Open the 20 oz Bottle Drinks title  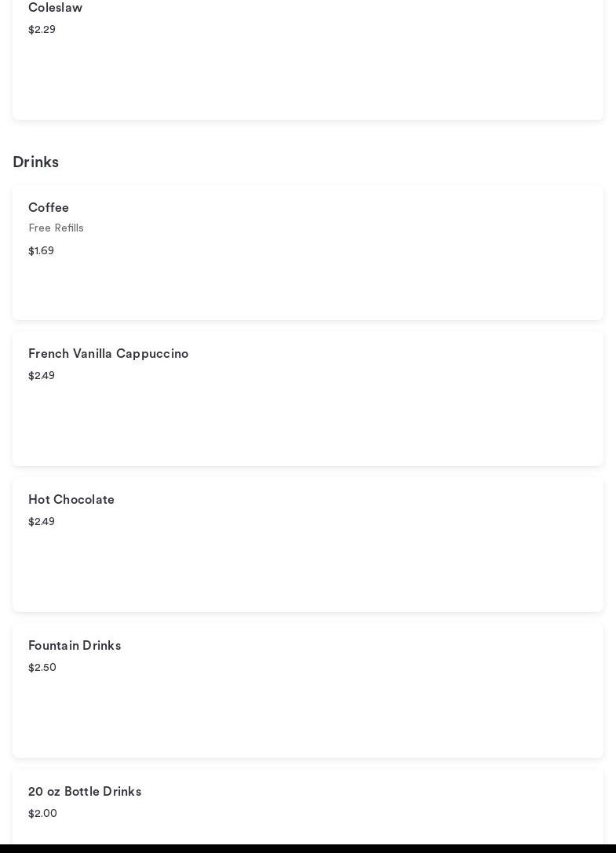(x=85, y=792)
